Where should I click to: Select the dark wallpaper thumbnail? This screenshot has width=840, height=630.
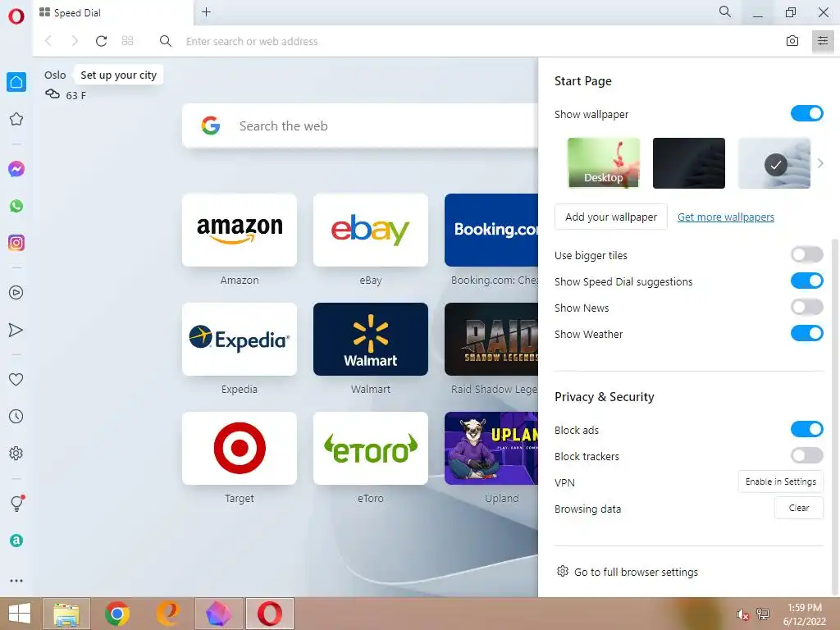689,163
